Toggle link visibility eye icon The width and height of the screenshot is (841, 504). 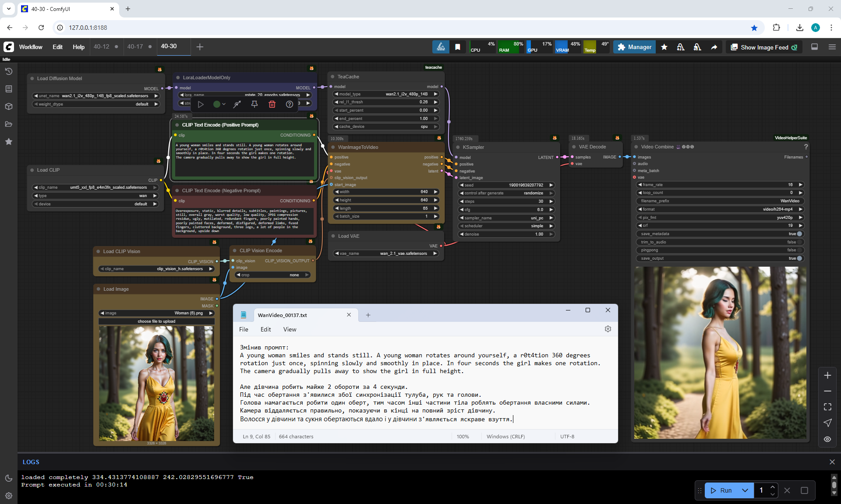[827, 439]
